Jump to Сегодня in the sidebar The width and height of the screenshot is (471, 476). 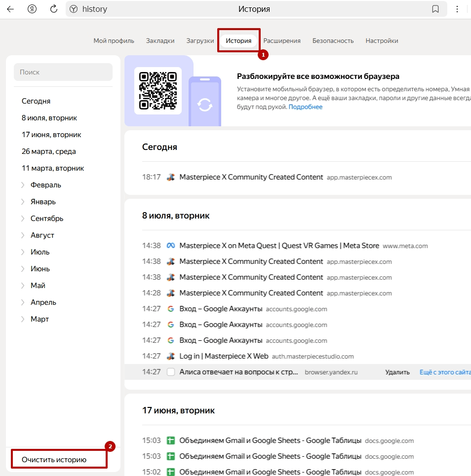[x=36, y=101]
